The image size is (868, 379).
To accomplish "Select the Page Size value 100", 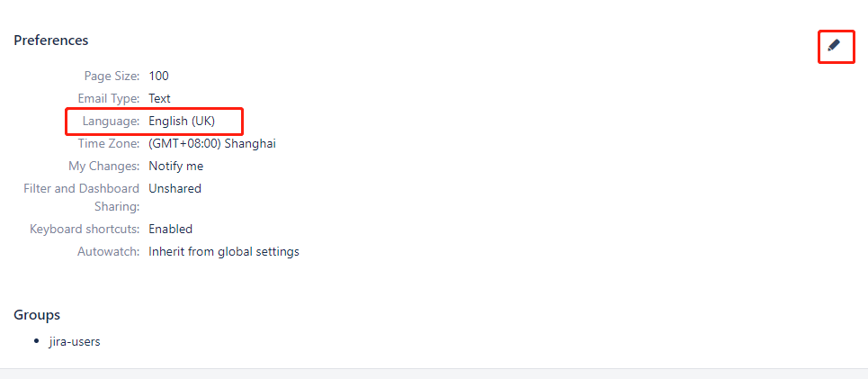I will [159, 76].
